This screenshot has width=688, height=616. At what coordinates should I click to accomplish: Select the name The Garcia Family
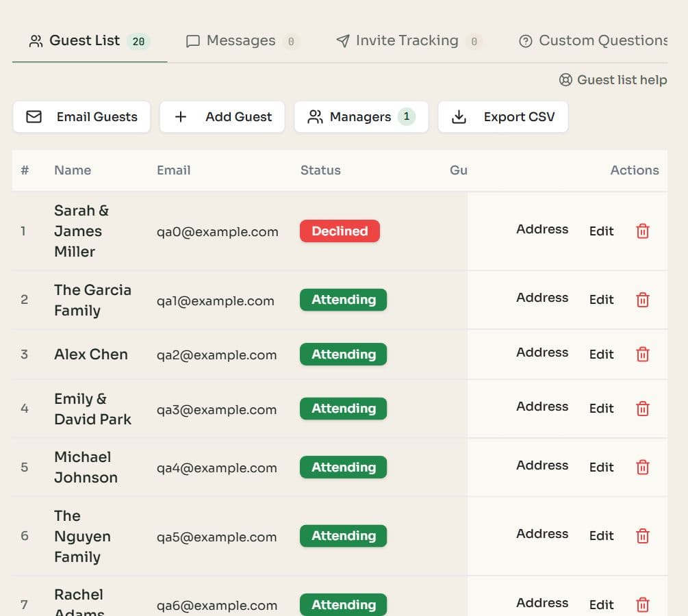pyautogui.click(x=92, y=300)
